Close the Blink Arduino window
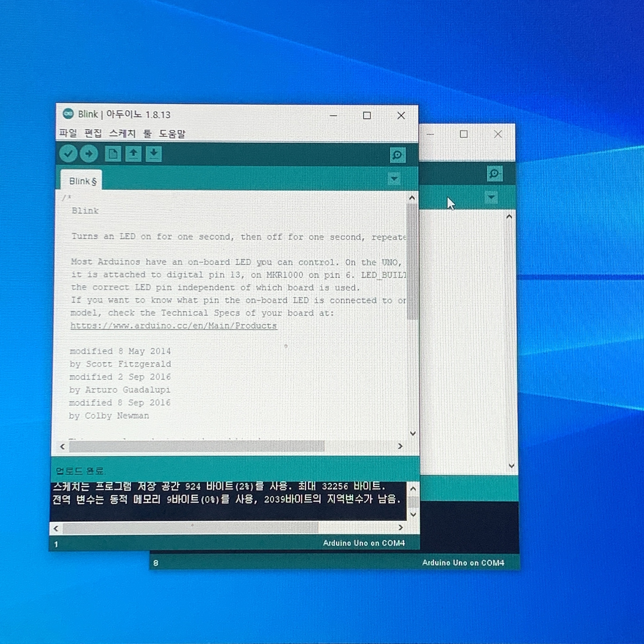 click(x=401, y=115)
